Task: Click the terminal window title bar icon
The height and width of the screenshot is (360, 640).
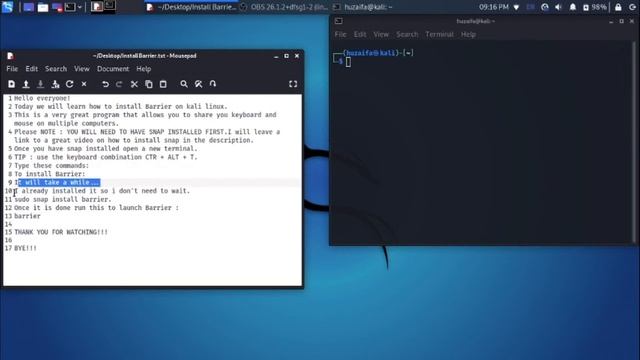Action: tap(338, 21)
